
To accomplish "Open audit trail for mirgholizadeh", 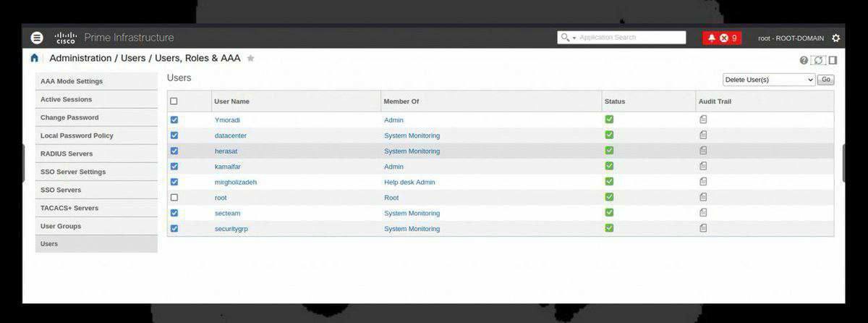I will coord(703,182).
